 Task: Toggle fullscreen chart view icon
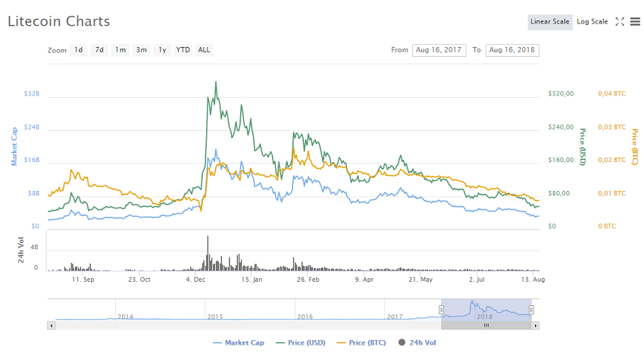pyautogui.click(x=620, y=21)
